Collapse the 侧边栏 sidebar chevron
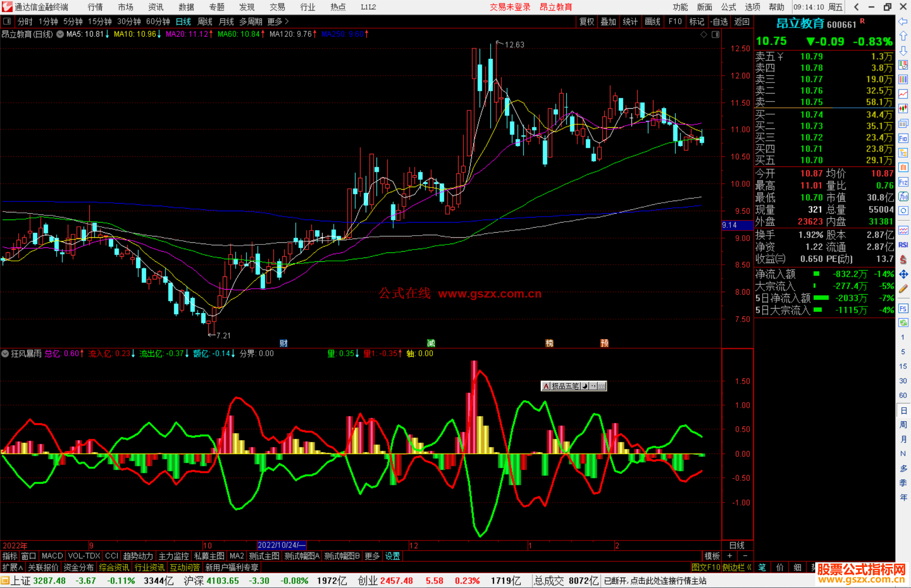The width and height of the screenshot is (911, 588). pyautogui.click(x=749, y=567)
